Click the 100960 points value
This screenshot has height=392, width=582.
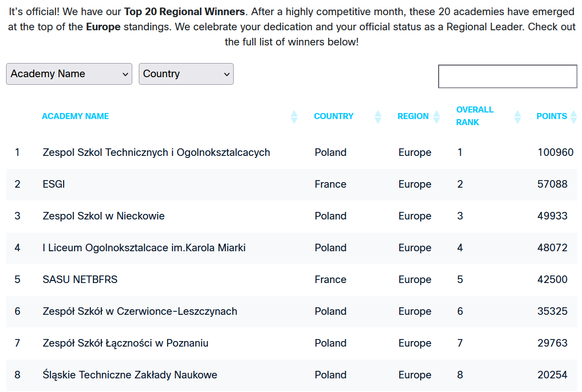pyautogui.click(x=555, y=152)
